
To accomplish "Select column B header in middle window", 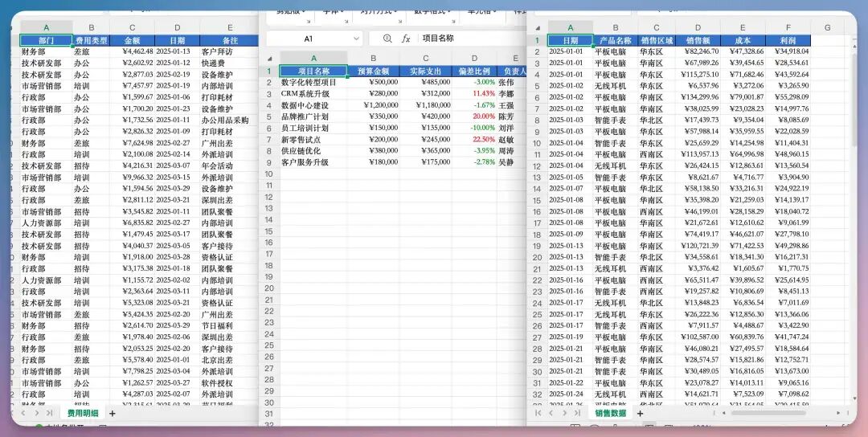I will pyautogui.click(x=373, y=58).
